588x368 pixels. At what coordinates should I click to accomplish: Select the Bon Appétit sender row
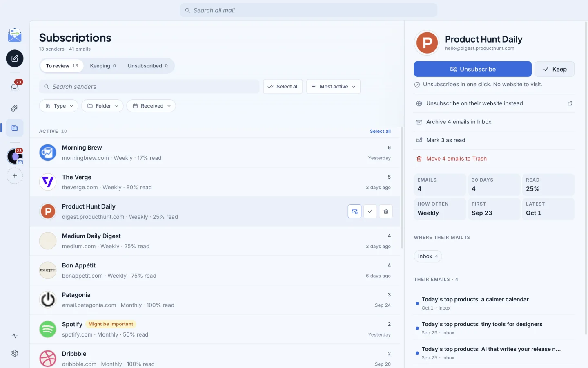[215, 270]
